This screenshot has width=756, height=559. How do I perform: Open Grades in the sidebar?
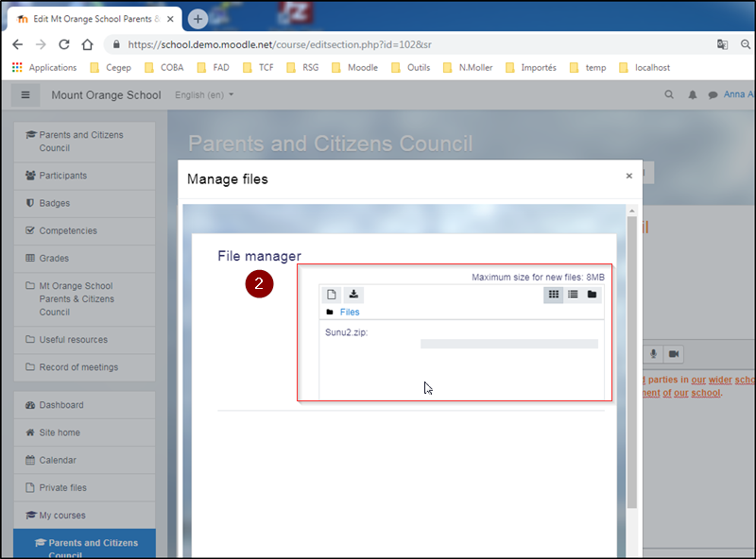(54, 258)
